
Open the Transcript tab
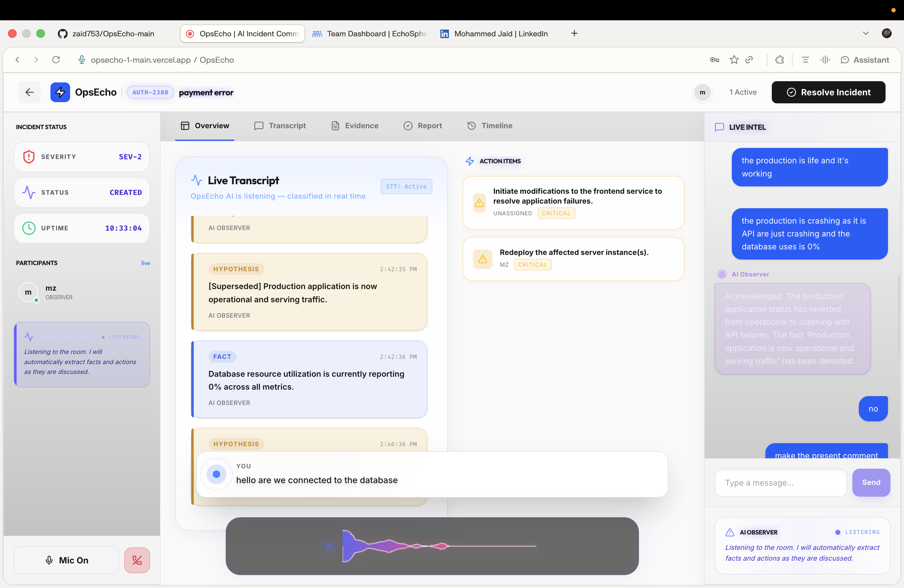coord(280,126)
